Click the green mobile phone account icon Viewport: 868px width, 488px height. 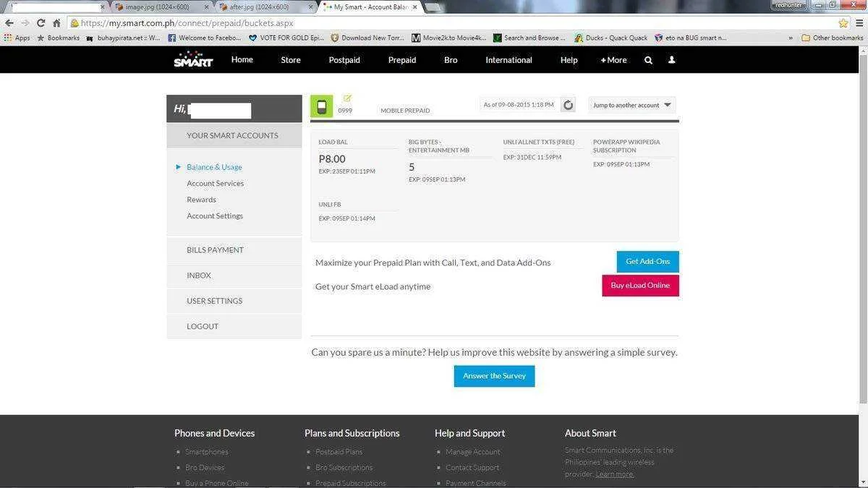tap(321, 106)
